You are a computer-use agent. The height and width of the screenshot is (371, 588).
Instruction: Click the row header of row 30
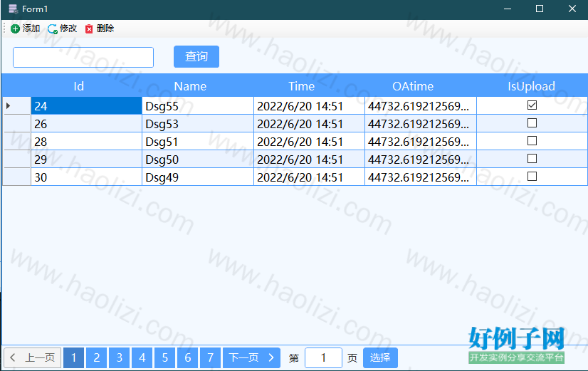click(x=16, y=177)
